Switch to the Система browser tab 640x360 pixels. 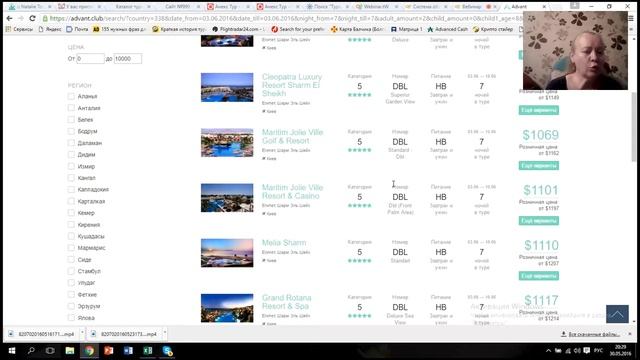click(x=425, y=7)
